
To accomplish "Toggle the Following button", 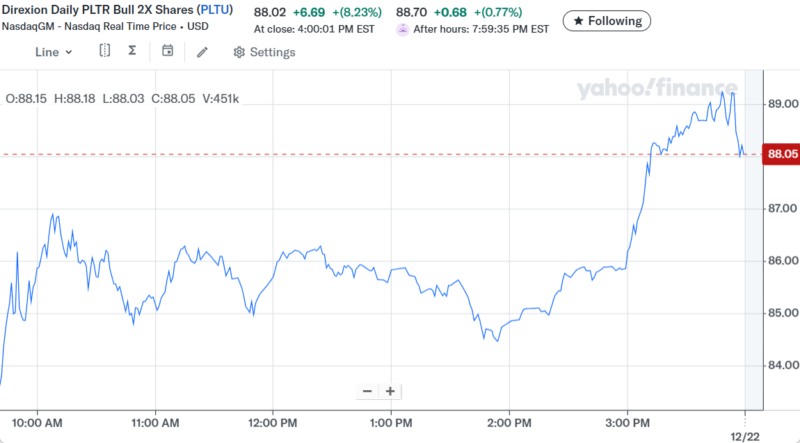I will tap(607, 20).
